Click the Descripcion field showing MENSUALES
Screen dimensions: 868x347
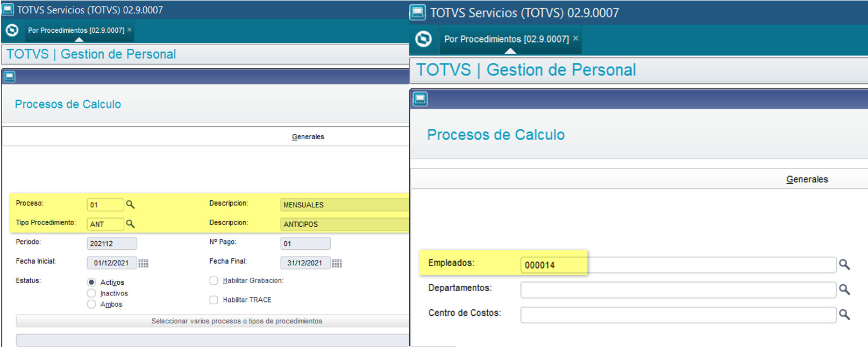tap(345, 205)
